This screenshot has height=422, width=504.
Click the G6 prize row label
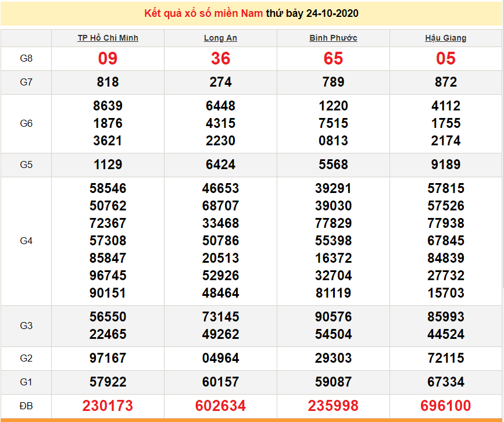tap(26, 124)
